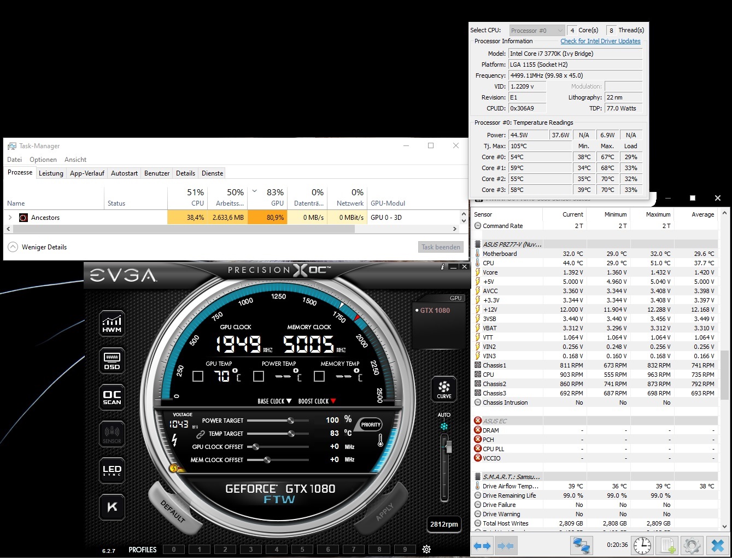
Task: Open the OSD settings in Precision XOC
Action: click(112, 360)
